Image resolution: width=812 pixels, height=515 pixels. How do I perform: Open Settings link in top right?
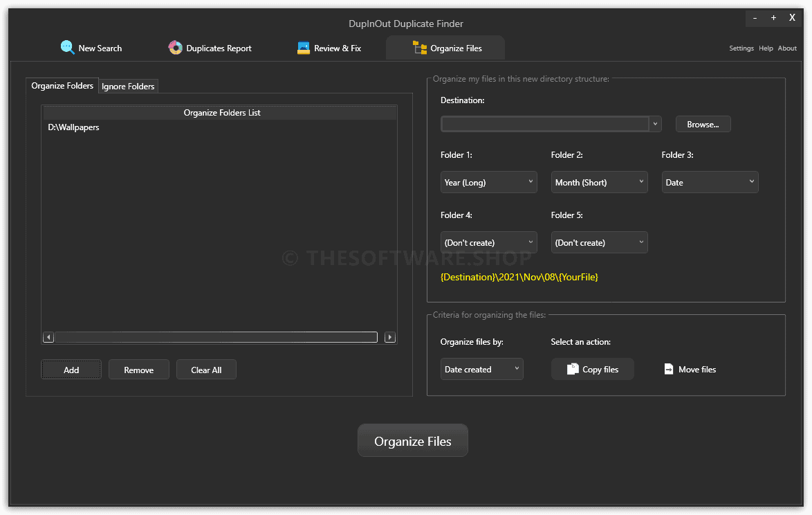(x=741, y=48)
